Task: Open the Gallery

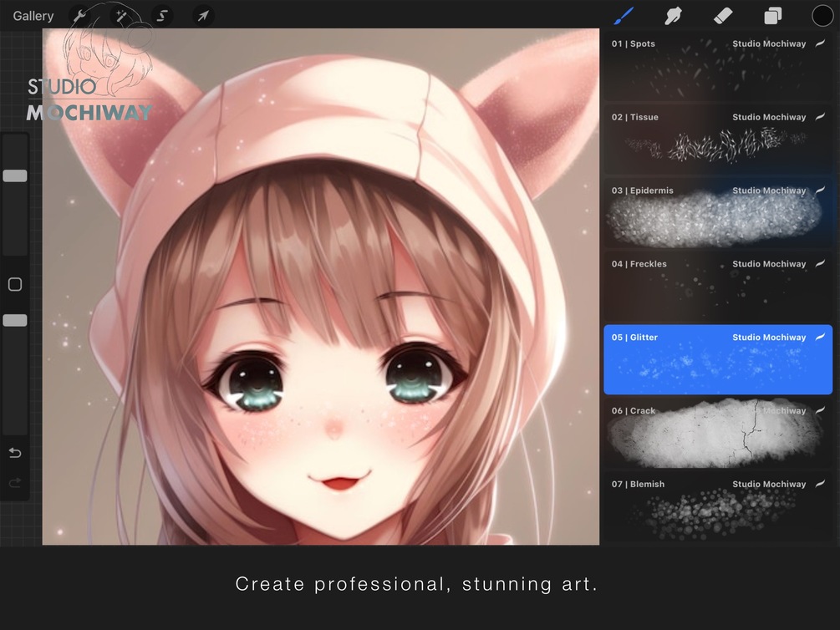Action: coord(33,16)
